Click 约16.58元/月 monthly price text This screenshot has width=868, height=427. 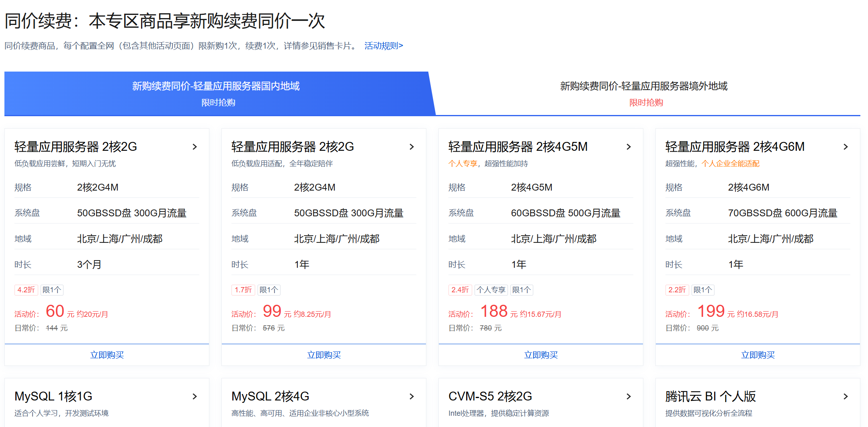(x=757, y=314)
